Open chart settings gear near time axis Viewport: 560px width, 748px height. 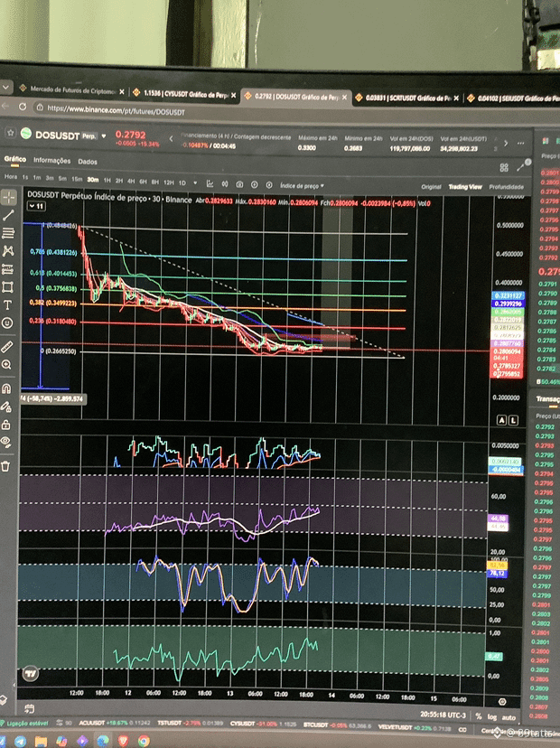(502, 702)
